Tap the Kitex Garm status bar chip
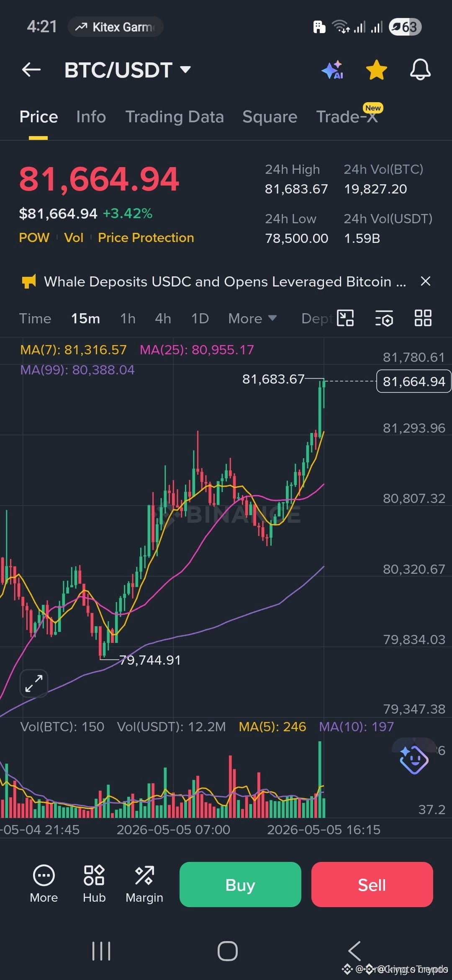Screen dimensions: 452x980 point(116,27)
